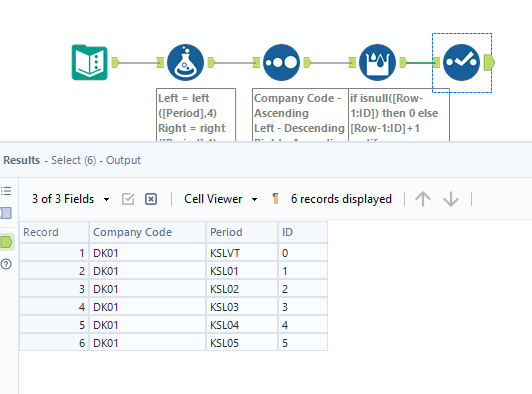532x394 pixels.
Task: Click the select-all fields check icon
Action: (x=128, y=199)
